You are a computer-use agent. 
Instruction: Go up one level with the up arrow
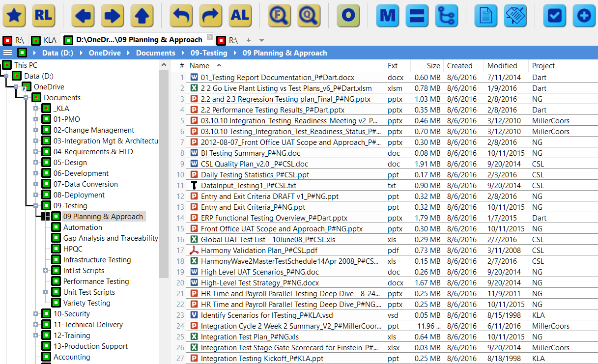click(x=142, y=15)
